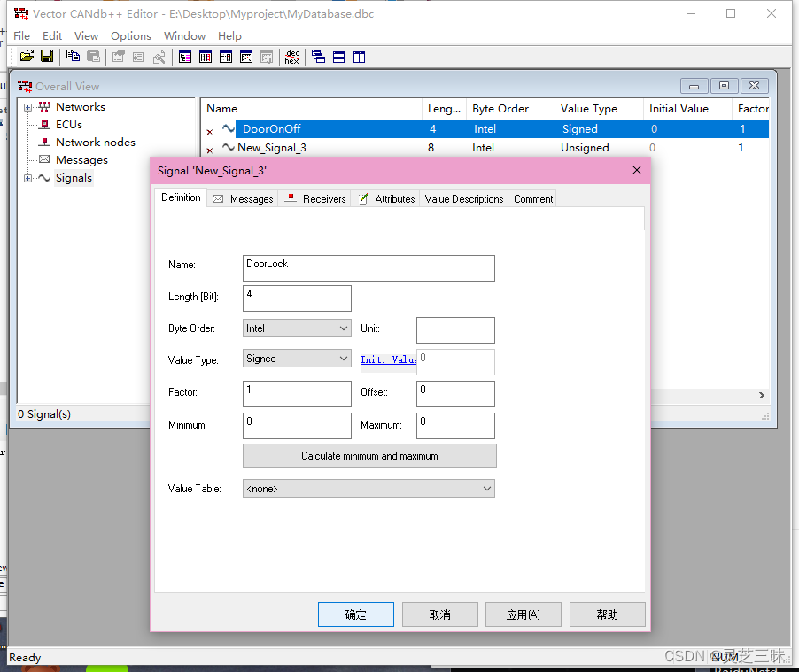This screenshot has height=672, width=799.
Task: Click the Length [Bit] input field
Action: [297, 298]
